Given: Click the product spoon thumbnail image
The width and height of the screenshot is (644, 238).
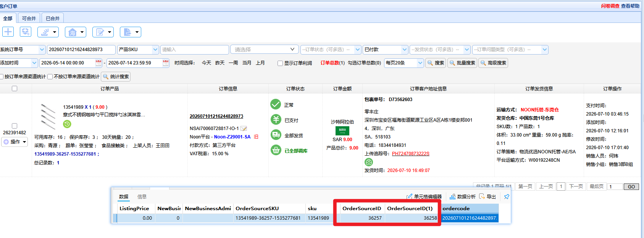Looking at the screenshot, I should click(48, 116).
